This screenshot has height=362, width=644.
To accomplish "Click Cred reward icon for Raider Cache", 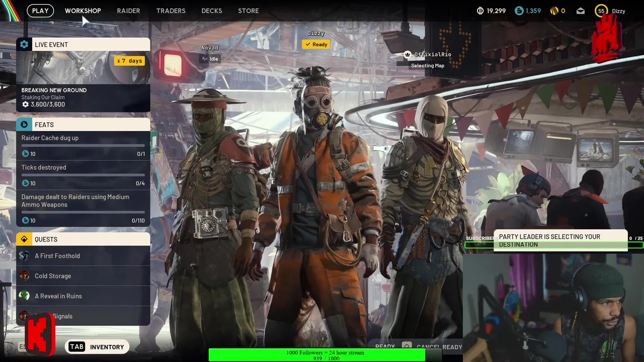I will [x=25, y=154].
